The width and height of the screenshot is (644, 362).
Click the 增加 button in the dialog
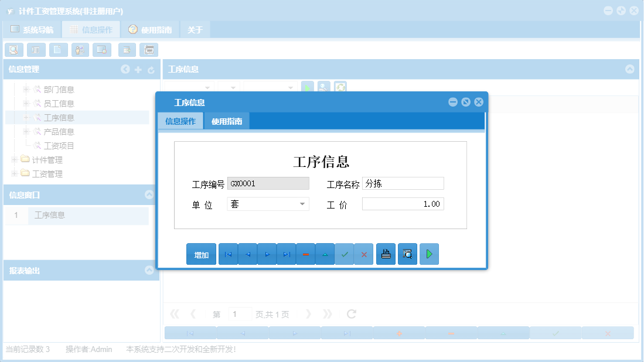click(x=201, y=254)
